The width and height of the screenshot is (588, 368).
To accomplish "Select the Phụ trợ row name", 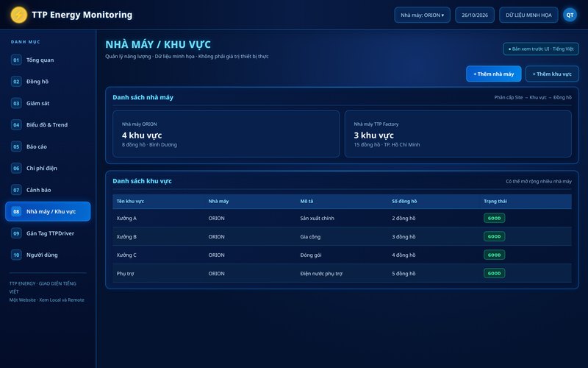I will point(125,273).
